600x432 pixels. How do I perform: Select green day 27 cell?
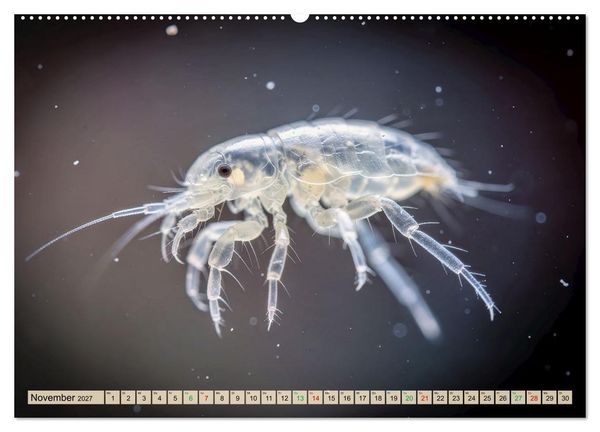point(518,398)
